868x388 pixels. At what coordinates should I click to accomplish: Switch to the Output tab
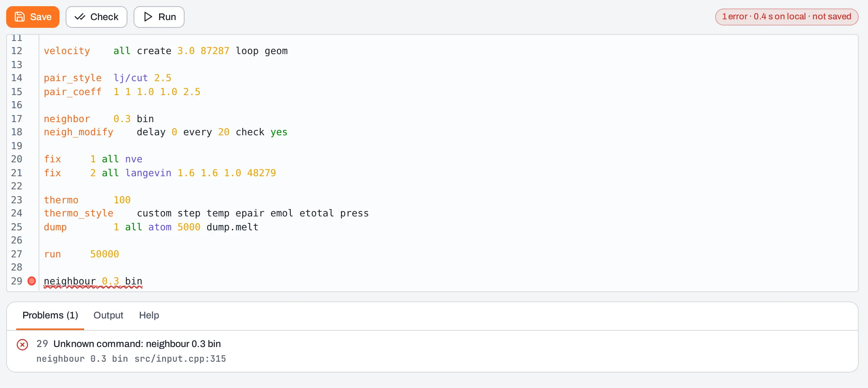coord(108,315)
